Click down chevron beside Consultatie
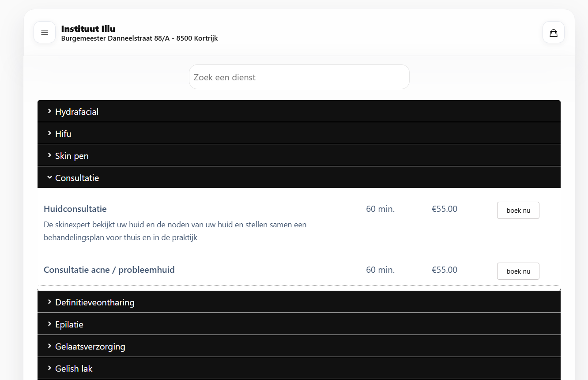Image resolution: width=588 pixels, height=380 pixels. 49,177
